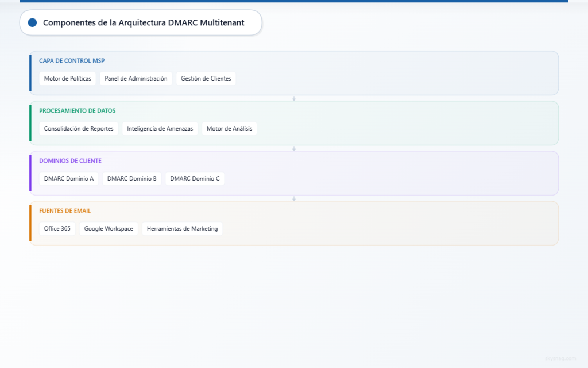Click the arrow above Dominios de Cliente section
This screenshot has width=588, height=368.
pos(294,148)
